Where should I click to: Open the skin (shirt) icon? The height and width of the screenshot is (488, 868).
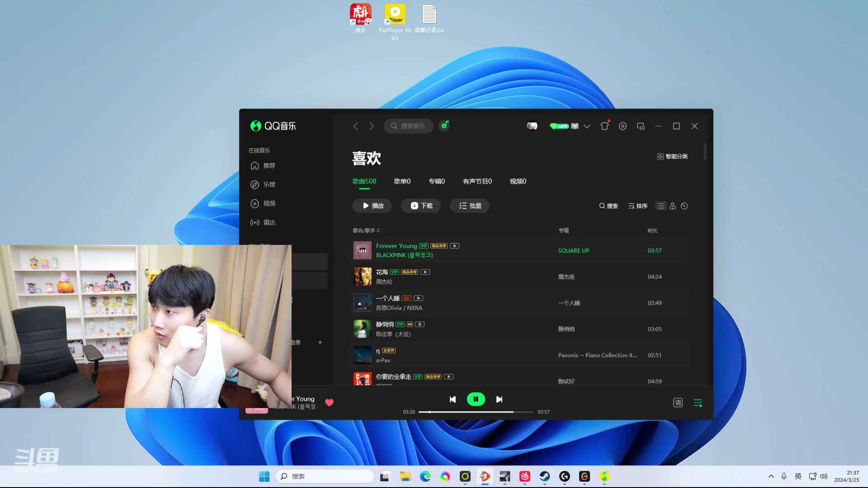click(x=604, y=126)
